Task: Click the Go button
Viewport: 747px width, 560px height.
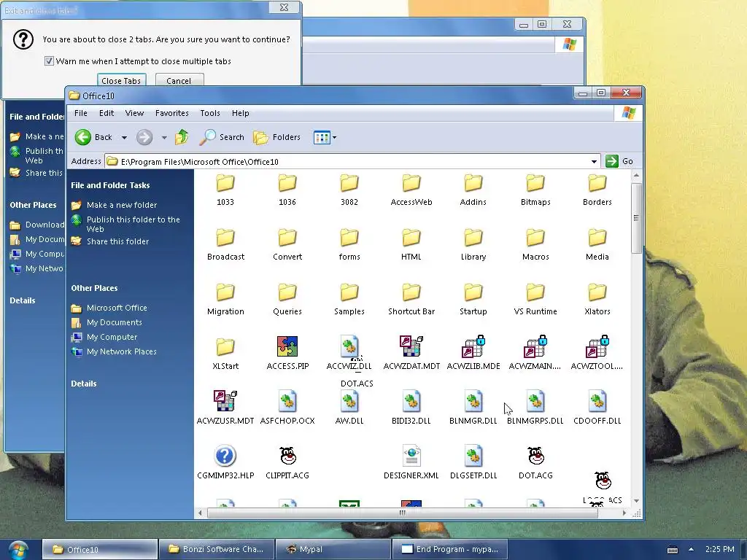Action: click(x=619, y=161)
